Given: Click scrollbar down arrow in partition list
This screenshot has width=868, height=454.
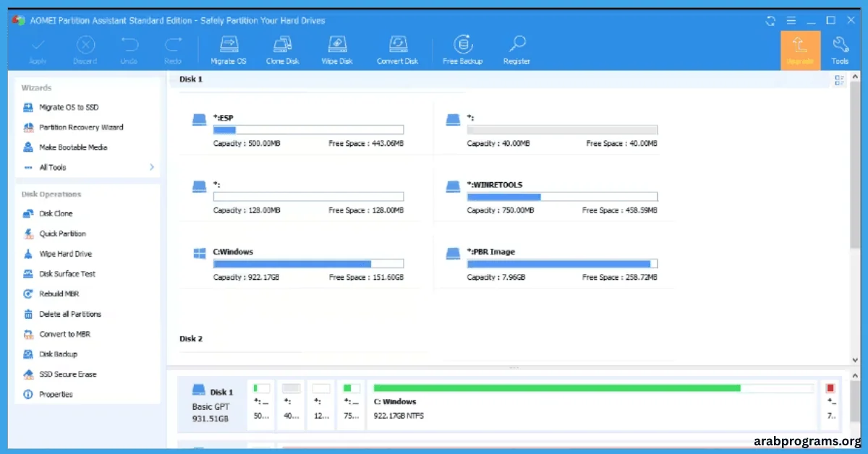Looking at the screenshot, I should coord(856,359).
